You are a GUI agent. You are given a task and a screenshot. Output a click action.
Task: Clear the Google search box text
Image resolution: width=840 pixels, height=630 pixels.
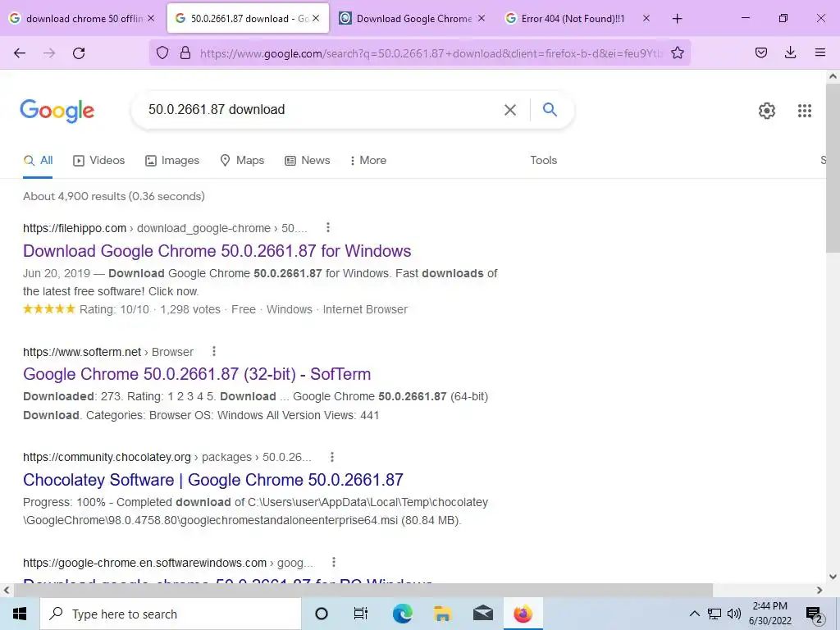pyautogui.click(x=510, y=110)
